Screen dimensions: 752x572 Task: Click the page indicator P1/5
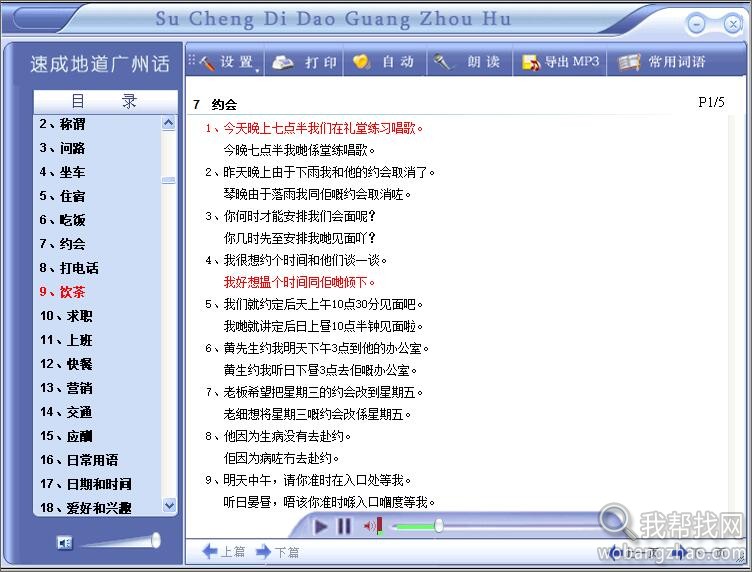[711, 102]
